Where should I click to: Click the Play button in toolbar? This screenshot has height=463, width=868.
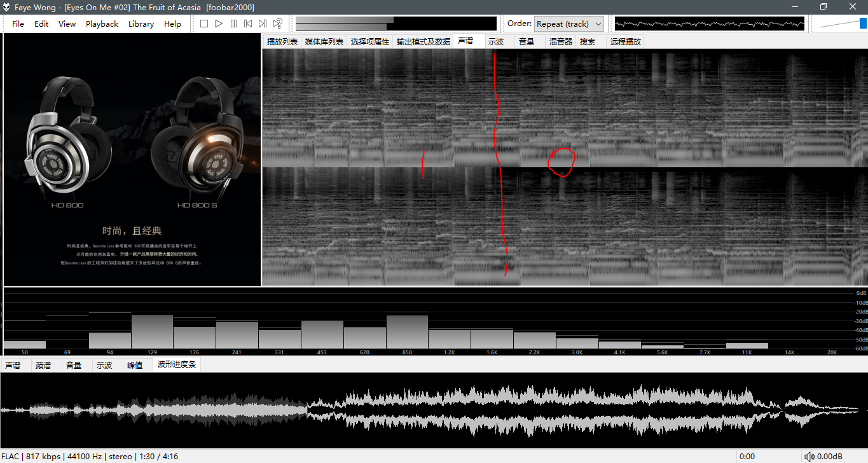(219, 24)
